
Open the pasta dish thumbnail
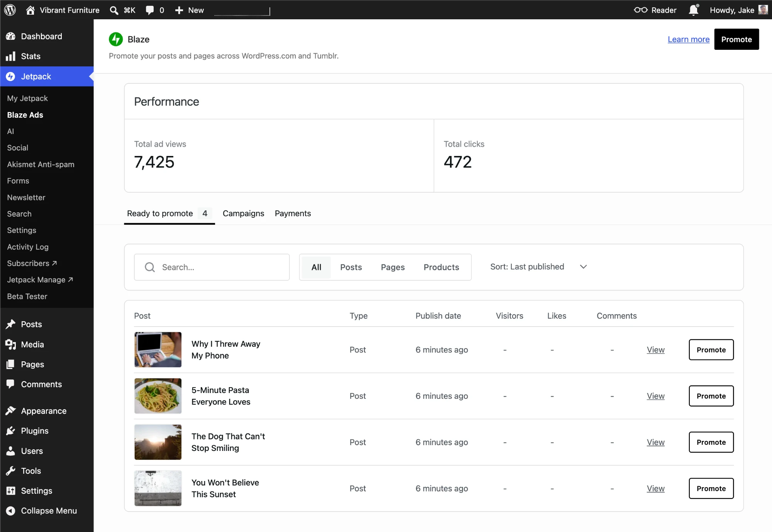point(158,396)
